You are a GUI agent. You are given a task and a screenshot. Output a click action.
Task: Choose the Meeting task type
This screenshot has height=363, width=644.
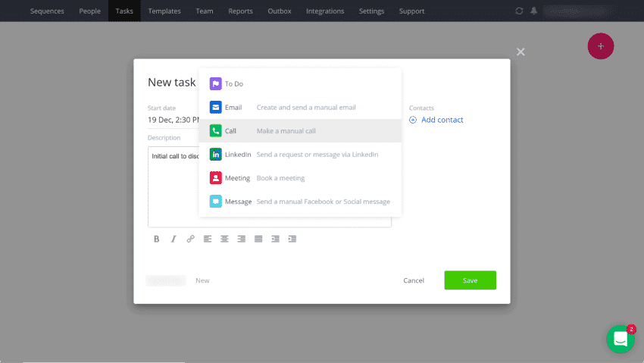coord(300,178)
